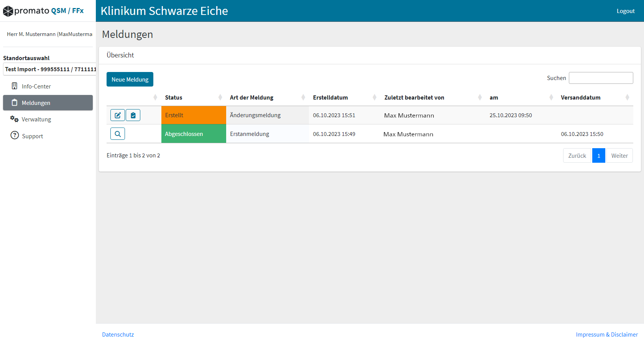Image resolution: width=644 pixels, height=345 pixels.
Task: Click the Info-Center building icon
Action: (x=15, y=86)
